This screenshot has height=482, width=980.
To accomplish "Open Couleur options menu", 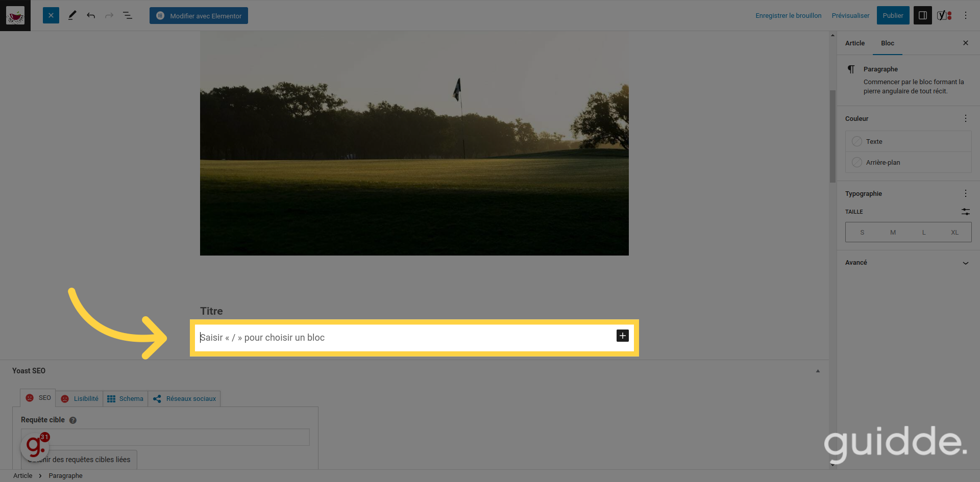I will (x=966, y=118).
